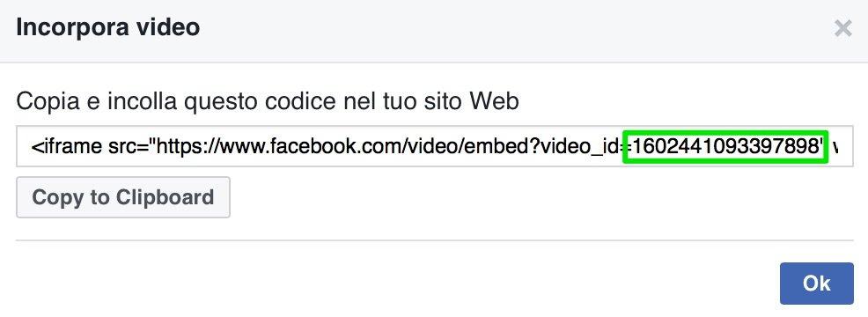Click the truncated text after the video ID
868x317 pixels.
pos(835,147)
